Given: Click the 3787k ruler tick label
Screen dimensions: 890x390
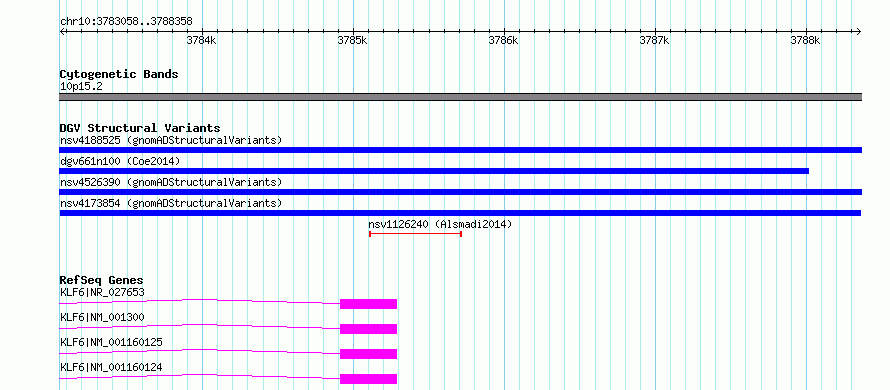Looking at the screenshot, I should pyautogui.click(x=654, y=41).
